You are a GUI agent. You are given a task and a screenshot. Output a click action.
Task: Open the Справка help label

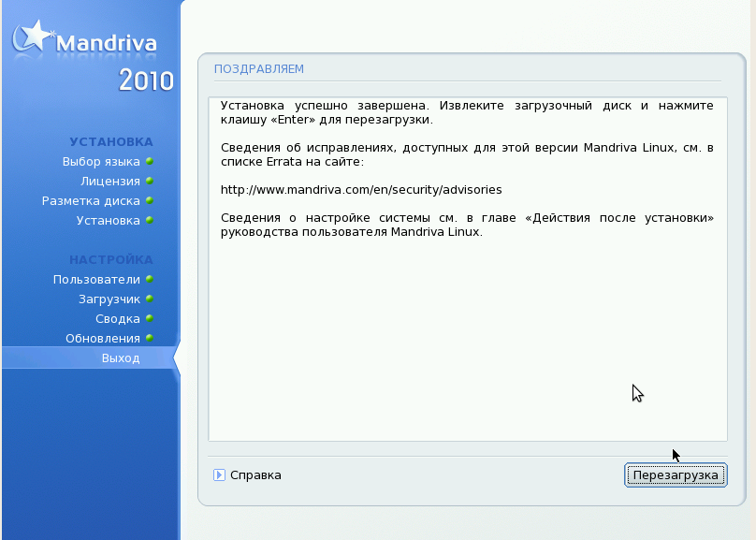[255, 474]
